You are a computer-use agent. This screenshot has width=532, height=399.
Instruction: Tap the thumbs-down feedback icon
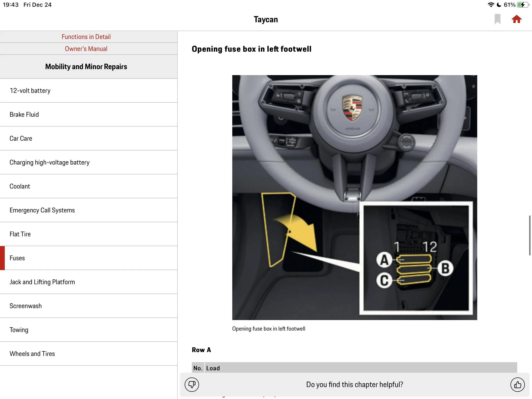tap(192, 385)
